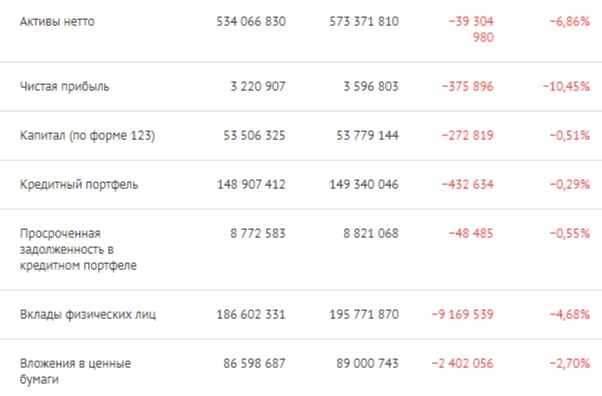This screenshot has height=396, width=602.
Task: Select the value 573 371 810
Action: [364, 22]
